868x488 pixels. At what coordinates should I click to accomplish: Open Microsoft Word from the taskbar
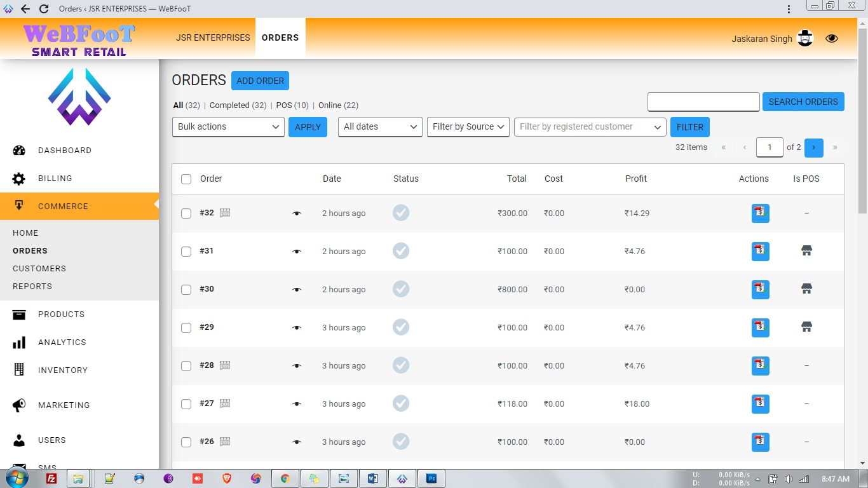coord(372,478)
